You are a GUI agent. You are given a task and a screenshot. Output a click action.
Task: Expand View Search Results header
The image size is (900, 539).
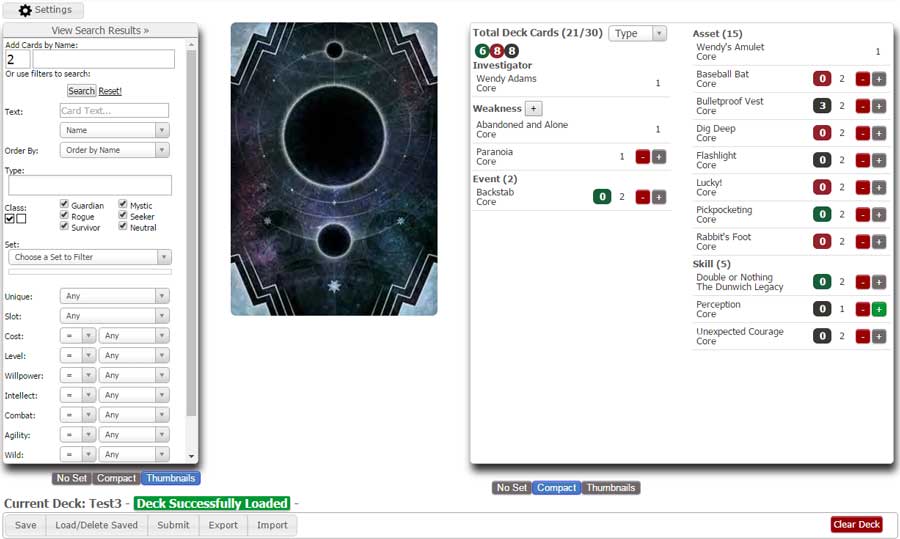click(100, 30)
